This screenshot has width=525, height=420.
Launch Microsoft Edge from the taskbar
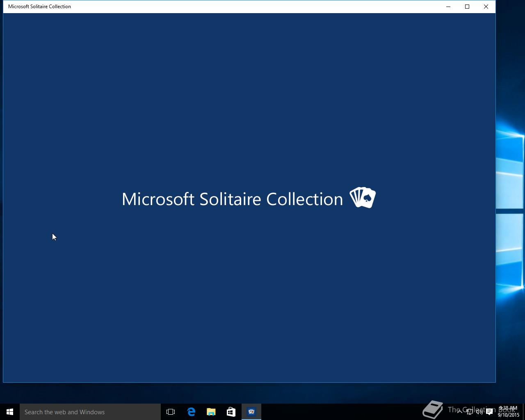click(x=191, y=412)
